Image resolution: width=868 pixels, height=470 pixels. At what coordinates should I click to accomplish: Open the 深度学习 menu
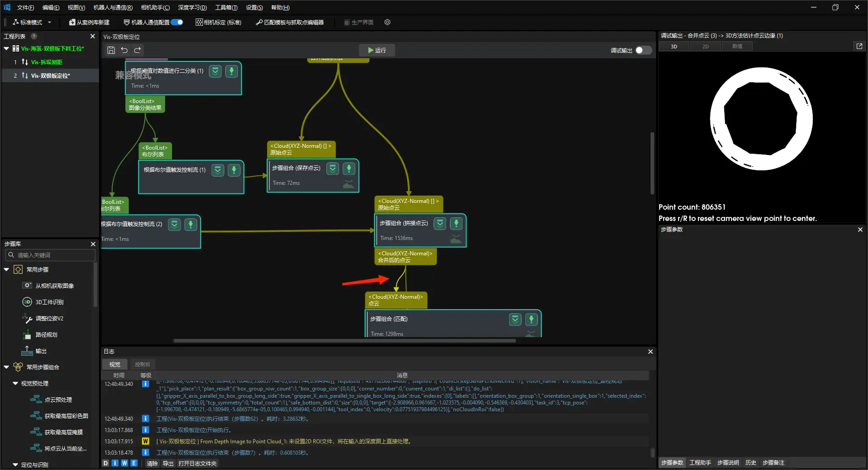tap(192, 8)
